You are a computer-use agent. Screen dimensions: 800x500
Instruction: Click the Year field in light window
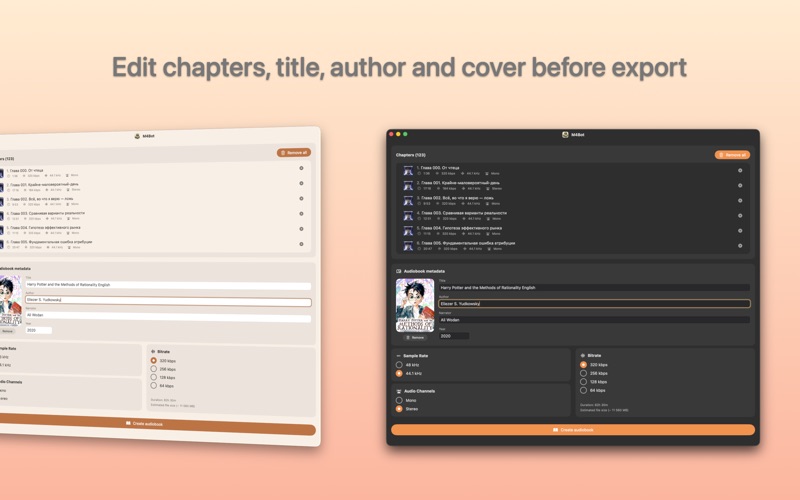tap(38, 330)
